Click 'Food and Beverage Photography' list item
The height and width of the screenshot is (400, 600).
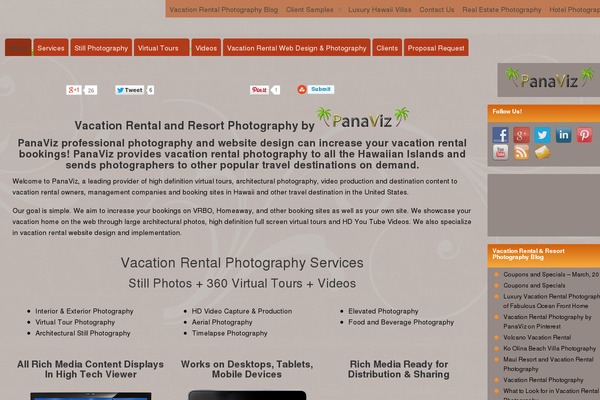(401, 323)
